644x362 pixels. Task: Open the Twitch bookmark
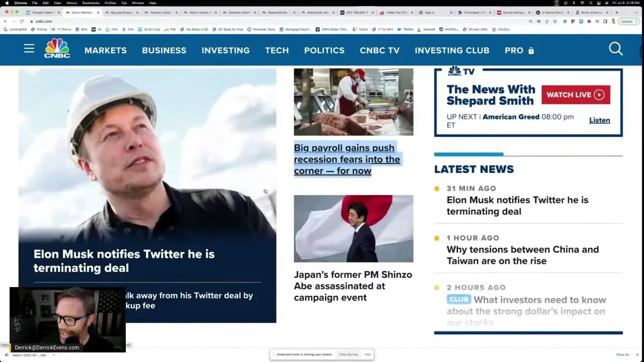361,29
